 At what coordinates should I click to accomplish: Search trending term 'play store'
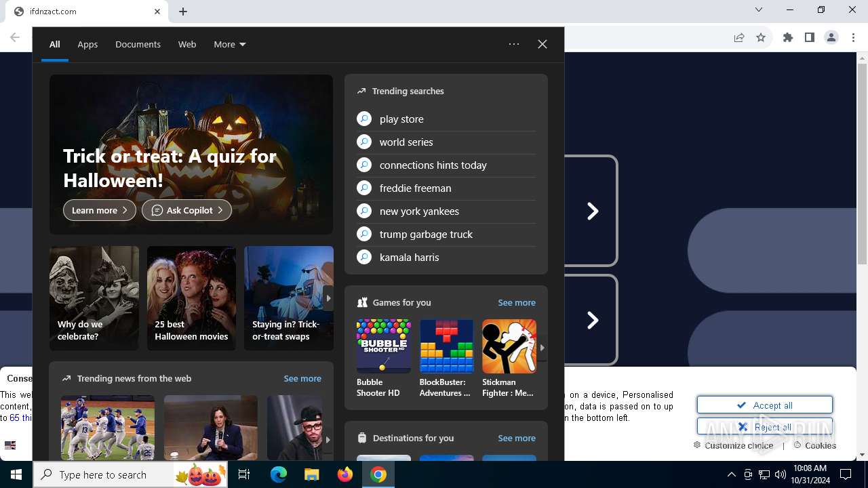click(446, 119)
